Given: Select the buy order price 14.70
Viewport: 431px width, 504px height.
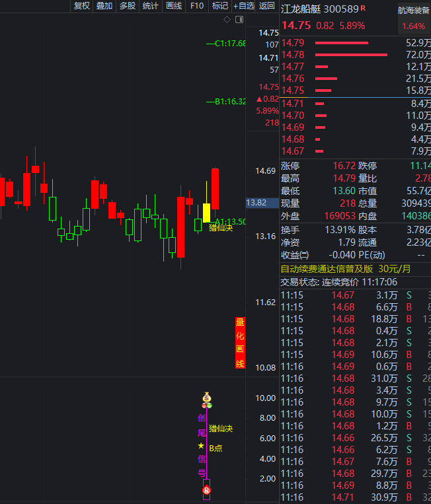Looking at the screenshot, I should point(293,116).
